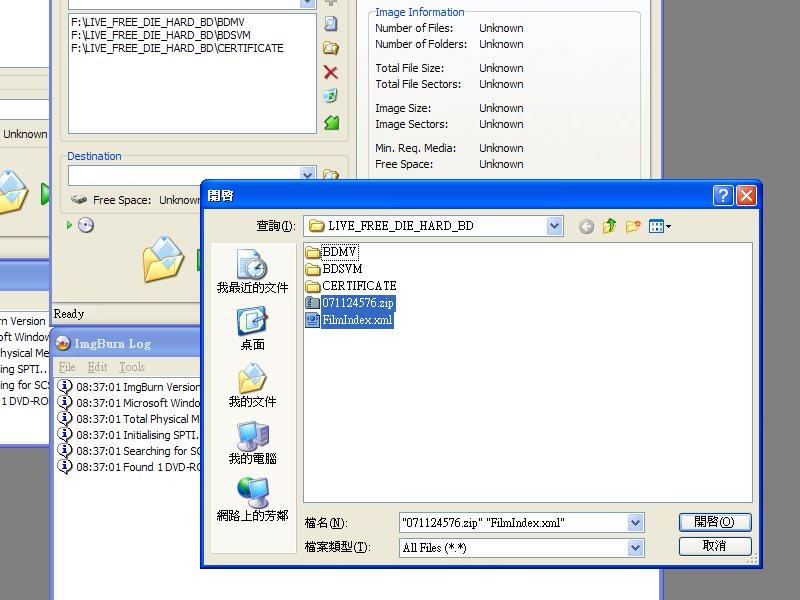Go up one folder level in dialog

coord(610,226)
